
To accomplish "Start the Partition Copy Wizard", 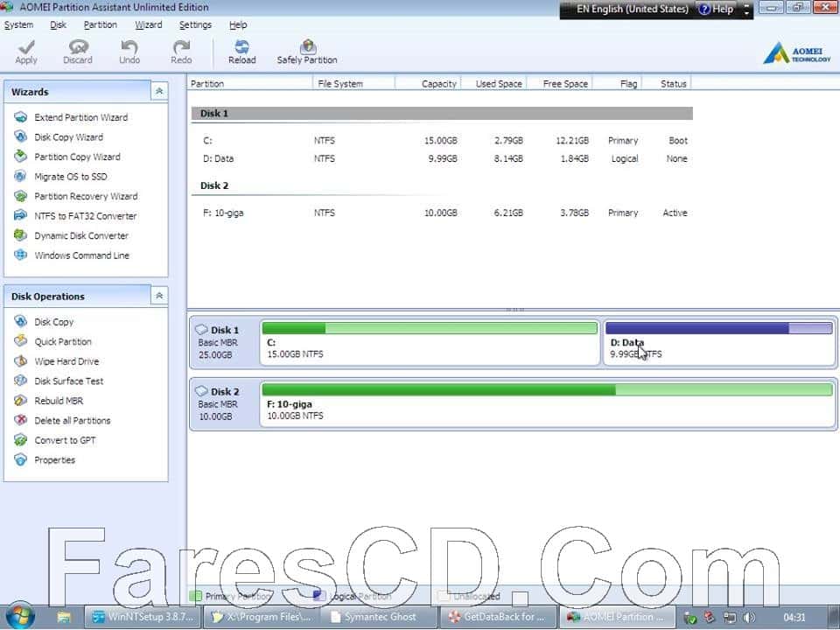I will pos(77,157).
